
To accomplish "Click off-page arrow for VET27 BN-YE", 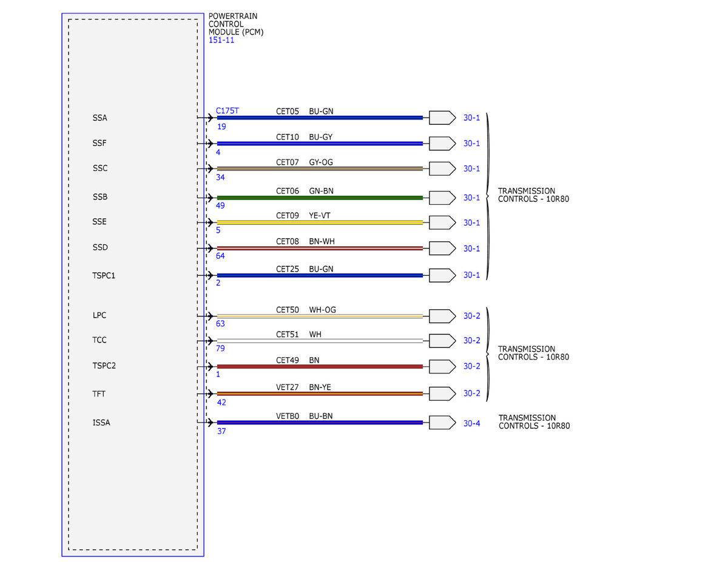I will [x=442, y=393].
